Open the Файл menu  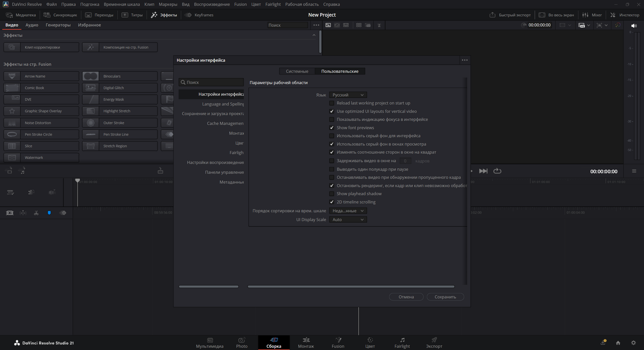tap(51, 4)
